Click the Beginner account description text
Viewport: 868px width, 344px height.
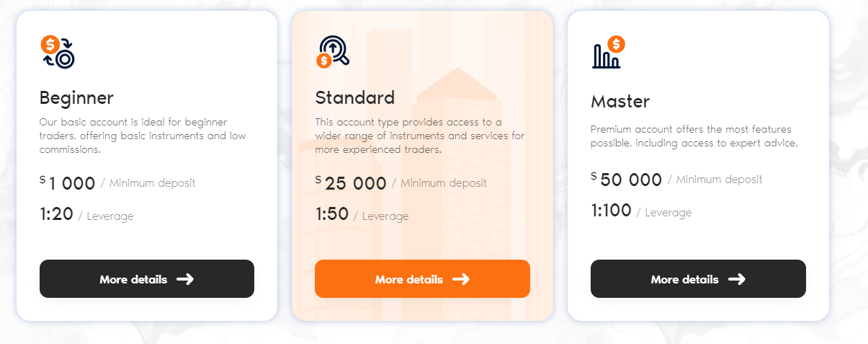133,136
